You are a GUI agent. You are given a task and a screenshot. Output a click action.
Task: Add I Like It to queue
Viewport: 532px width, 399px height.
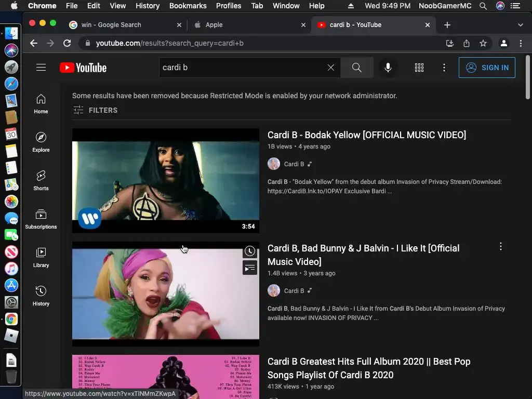pos(250,268)
